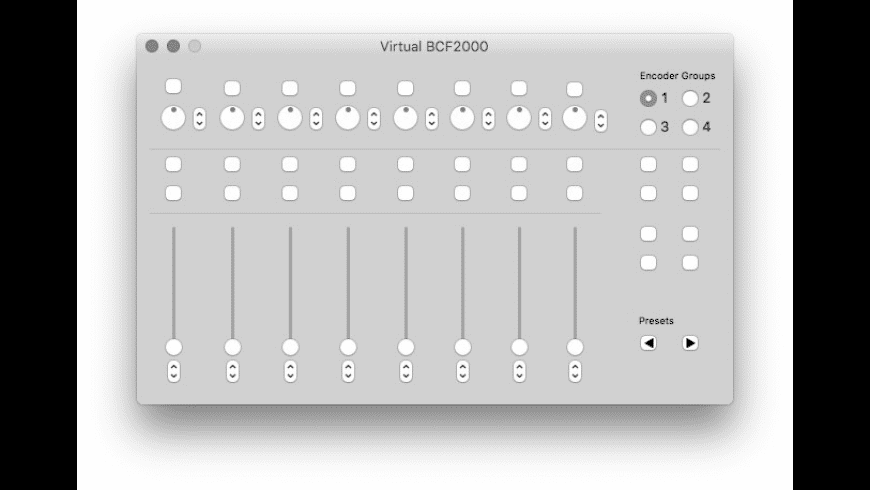
Task: Click the stepper beside channel 4 knob
Action: pyautogui.click(x=374, y=119)
